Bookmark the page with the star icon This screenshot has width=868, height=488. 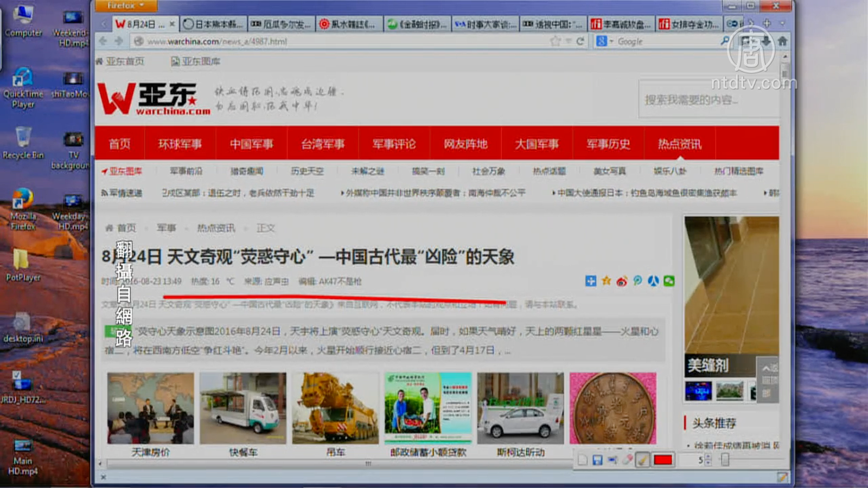pyautogui.click(x=555, y=41)
